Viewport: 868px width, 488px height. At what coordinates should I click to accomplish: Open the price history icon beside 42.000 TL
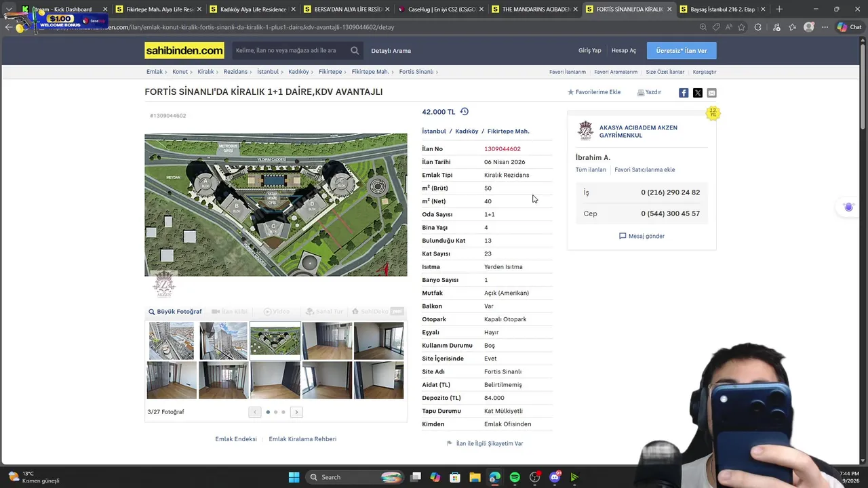tap(465, 112)
